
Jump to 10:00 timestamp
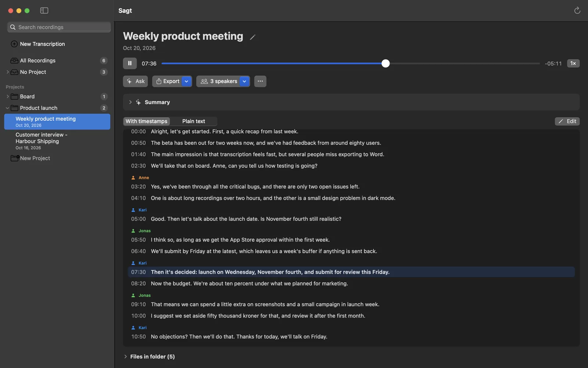(139, 316)
